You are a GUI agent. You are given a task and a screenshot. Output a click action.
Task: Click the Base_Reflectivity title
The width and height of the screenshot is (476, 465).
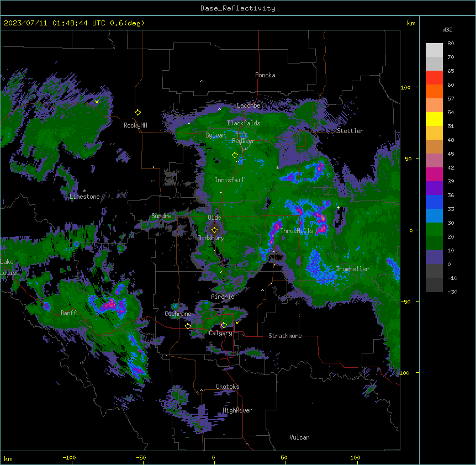click(x=238, y=8)
